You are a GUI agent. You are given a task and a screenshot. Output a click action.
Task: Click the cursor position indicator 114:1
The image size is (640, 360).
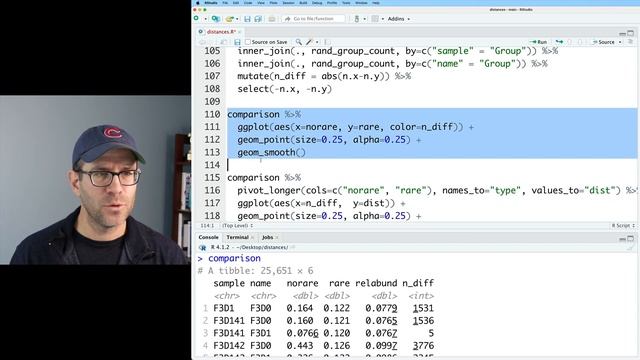pyautogui.click(x=207, y=225)
